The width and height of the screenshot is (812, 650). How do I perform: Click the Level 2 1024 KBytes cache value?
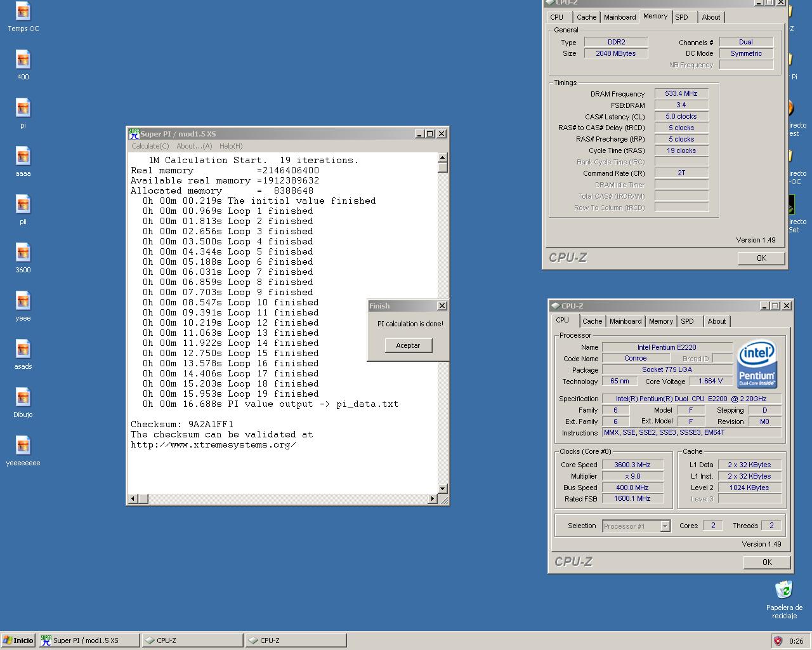tap(749, 487)
